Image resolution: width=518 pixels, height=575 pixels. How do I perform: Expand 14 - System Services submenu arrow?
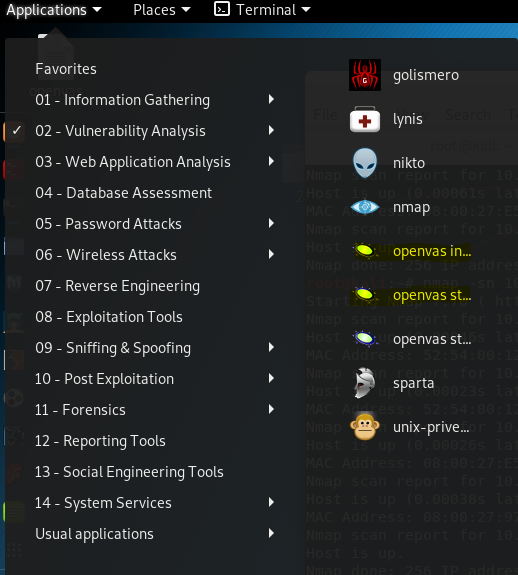[271, 502]
